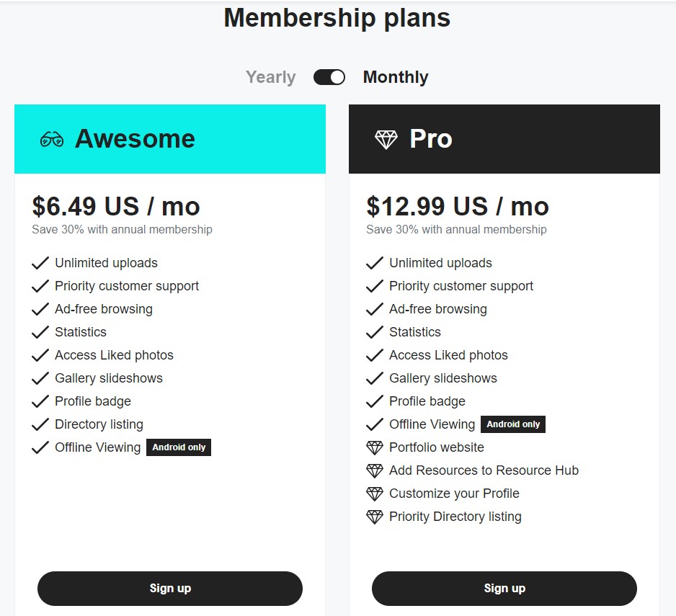Click the diamond icon in Pro header

pyautogui.click(x=386, y=139)
